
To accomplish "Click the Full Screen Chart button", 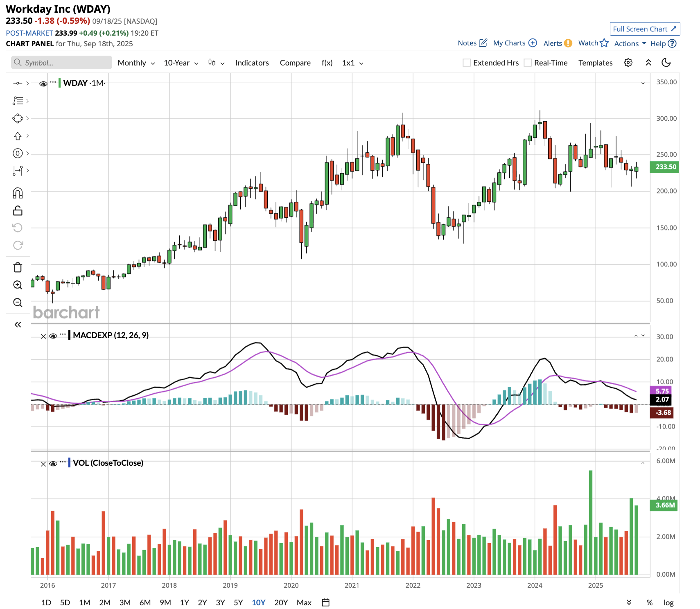I will coord(645,29).
